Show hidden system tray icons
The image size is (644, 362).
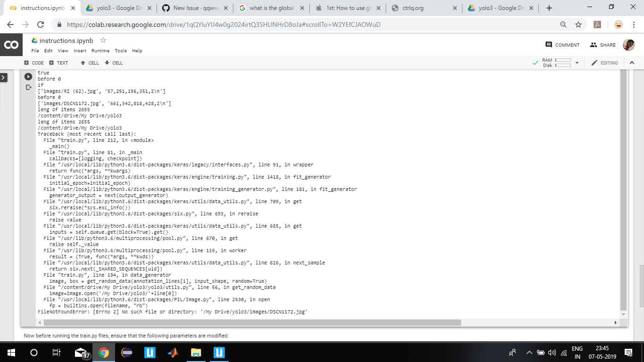point(528,352)
